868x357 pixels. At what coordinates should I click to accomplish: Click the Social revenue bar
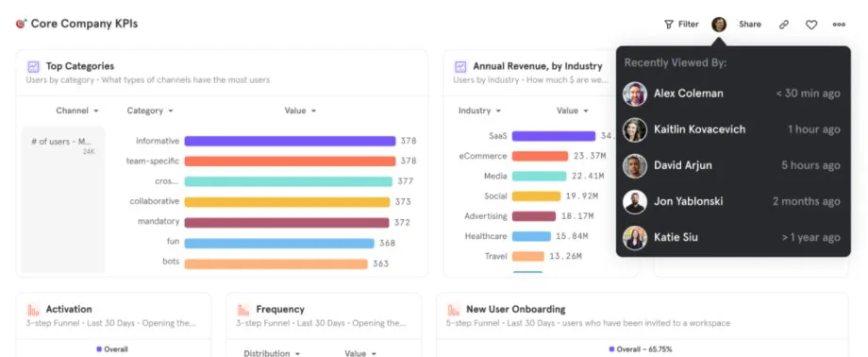[x=537, y=196]
